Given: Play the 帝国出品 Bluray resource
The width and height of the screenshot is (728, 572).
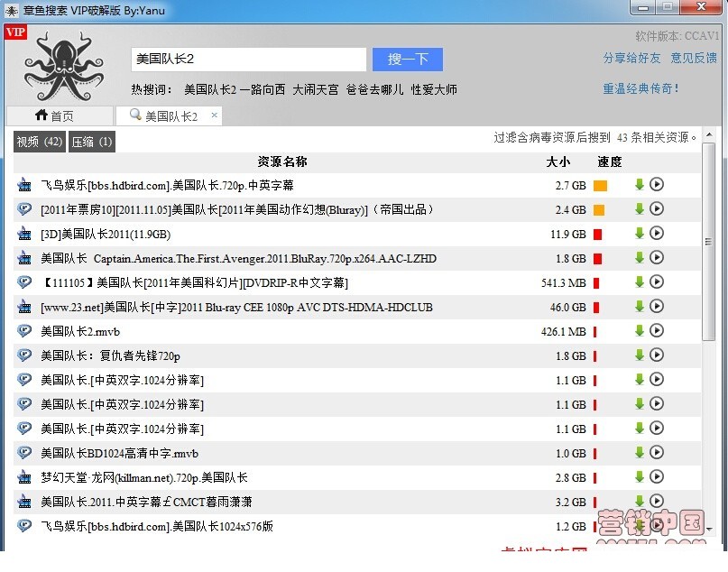Looking at the screenshot, I should pos(657,209).
